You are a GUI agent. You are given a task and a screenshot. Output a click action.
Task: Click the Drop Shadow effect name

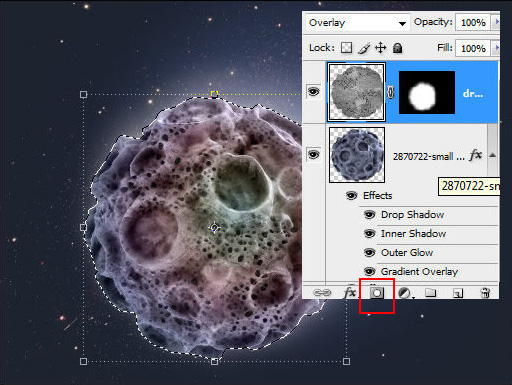tap(412, 215)
